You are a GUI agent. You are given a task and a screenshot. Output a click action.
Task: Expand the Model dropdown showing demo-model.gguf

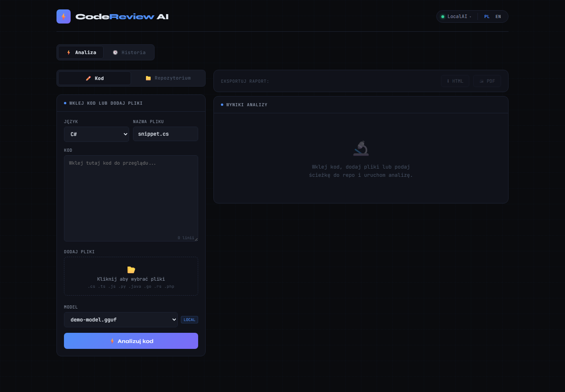121,320
